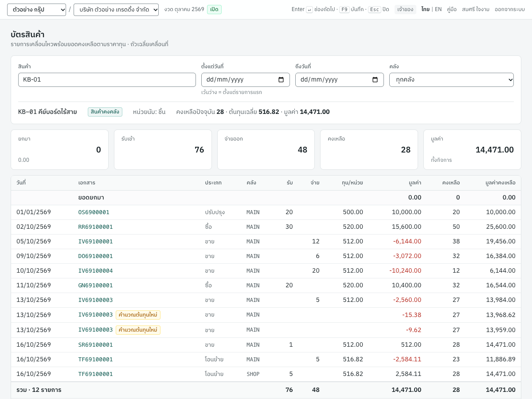Screen dimensions: 532x399
Task: Click the balance value 25,600.00
Action: 501,227
